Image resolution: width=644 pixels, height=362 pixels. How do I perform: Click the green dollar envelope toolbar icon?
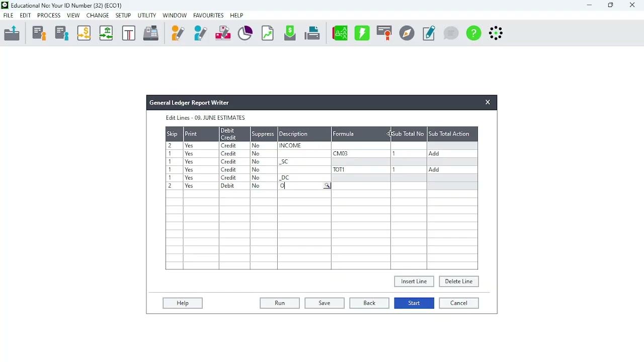[290, 34]
